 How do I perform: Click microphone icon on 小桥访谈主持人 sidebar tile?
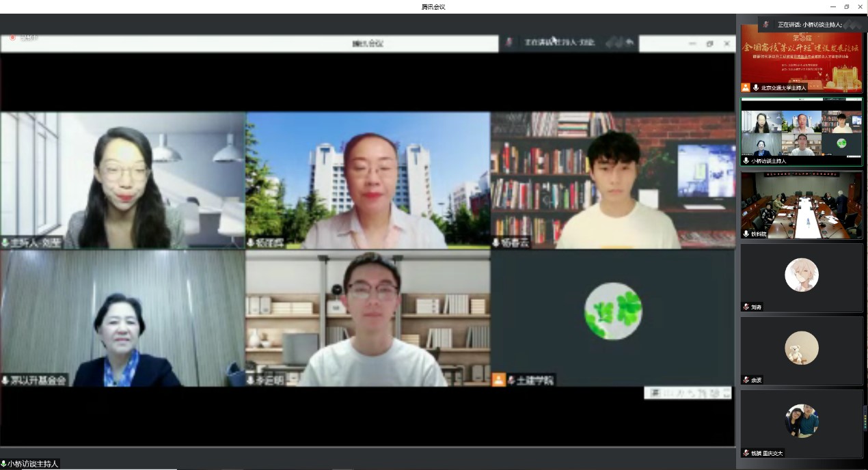[x=746, y=161]
